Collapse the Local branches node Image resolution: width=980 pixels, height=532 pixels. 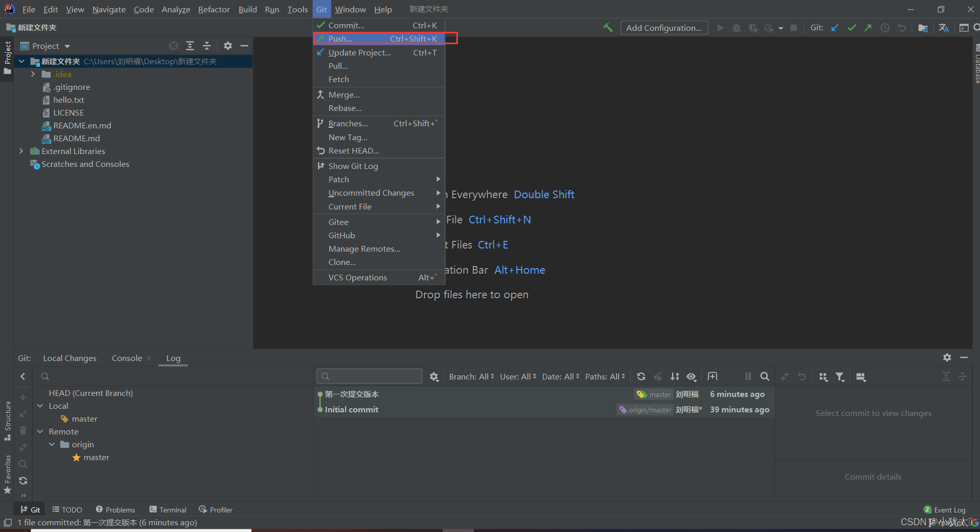41,406
